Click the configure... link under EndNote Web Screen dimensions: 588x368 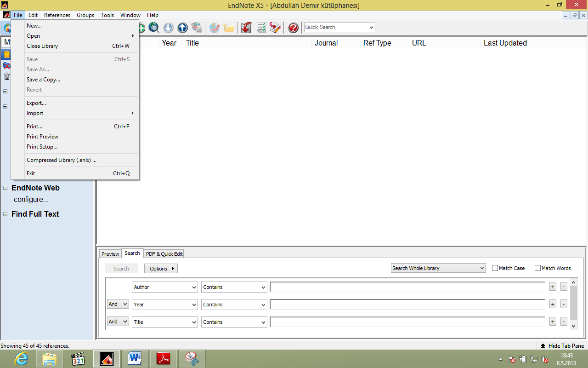[x=31, y=200]
